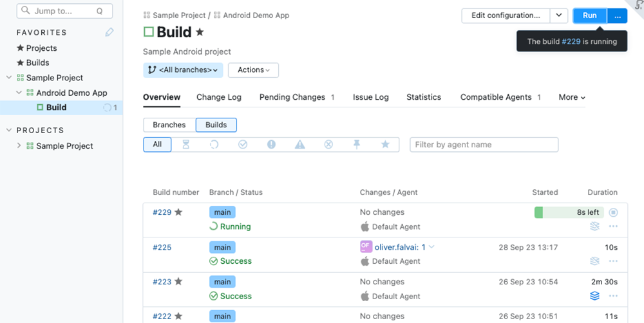Click the build #229 progress bar
Screen dimensions: 644x323
tap(569, 212)
